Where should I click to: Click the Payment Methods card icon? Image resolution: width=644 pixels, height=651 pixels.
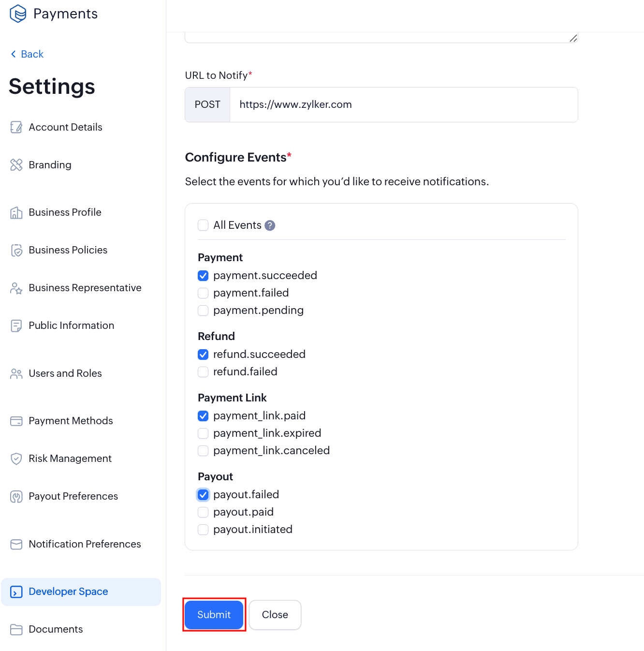(16, 421)
